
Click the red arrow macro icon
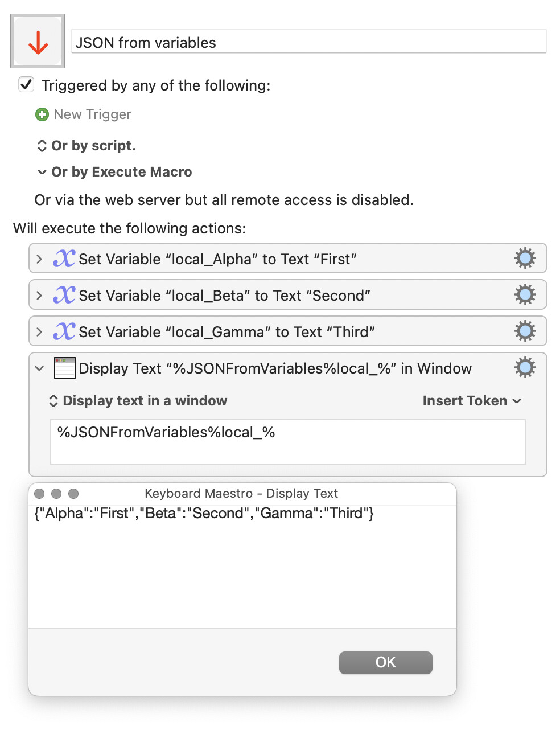[38, 41]
